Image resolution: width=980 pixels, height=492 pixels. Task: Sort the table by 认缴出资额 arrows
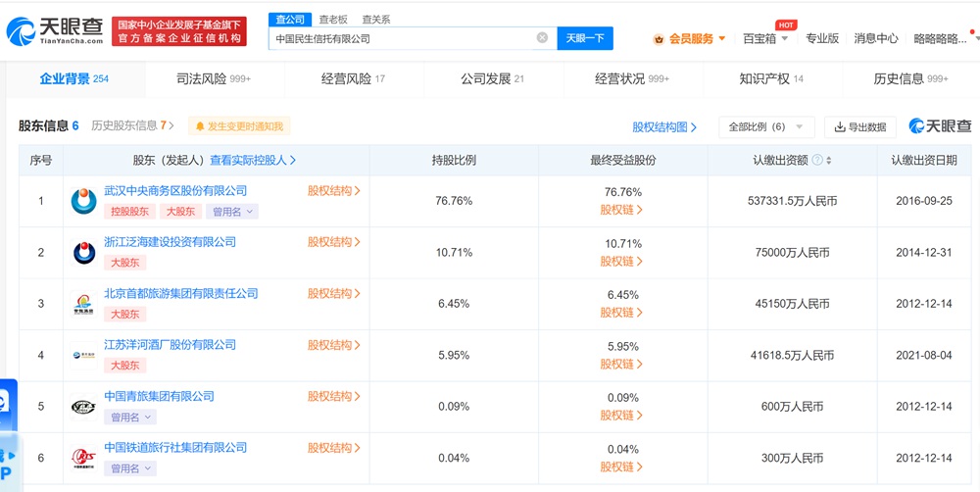829,161
